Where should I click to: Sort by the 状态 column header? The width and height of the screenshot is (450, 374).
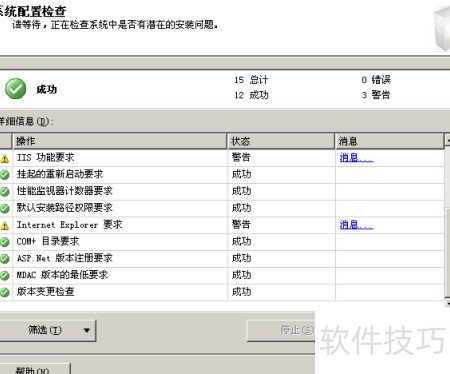pyautogui.click(x=281, y=141)
